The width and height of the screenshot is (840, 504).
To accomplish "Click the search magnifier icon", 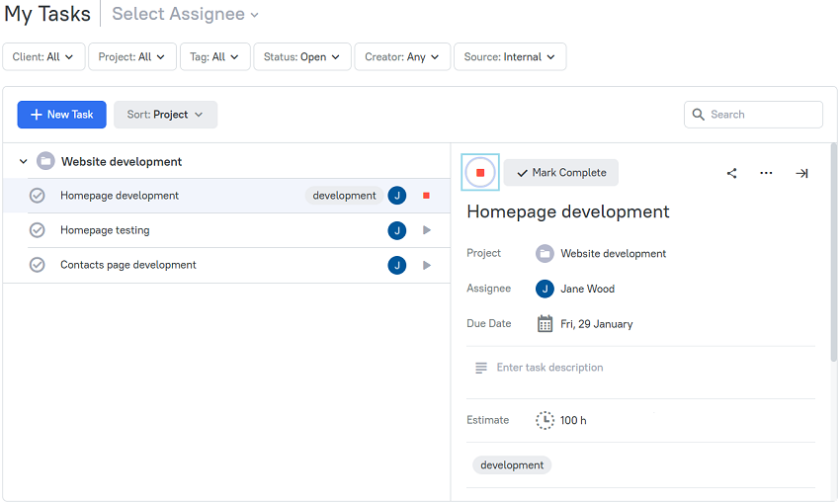I will 698,115.
